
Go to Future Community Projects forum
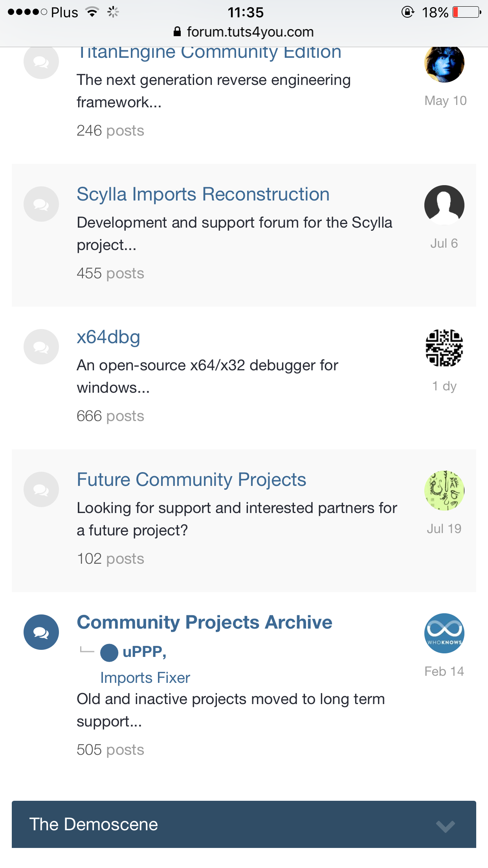pos(191,480)
